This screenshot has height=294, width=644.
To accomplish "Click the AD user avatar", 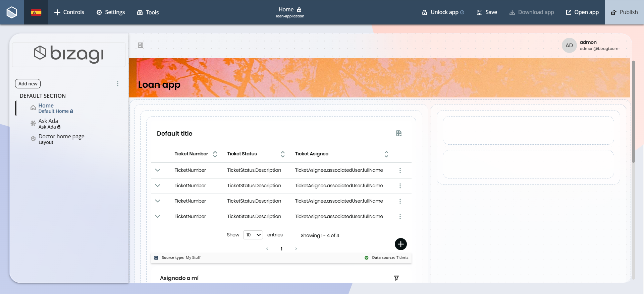I will [x=569, y=46].
